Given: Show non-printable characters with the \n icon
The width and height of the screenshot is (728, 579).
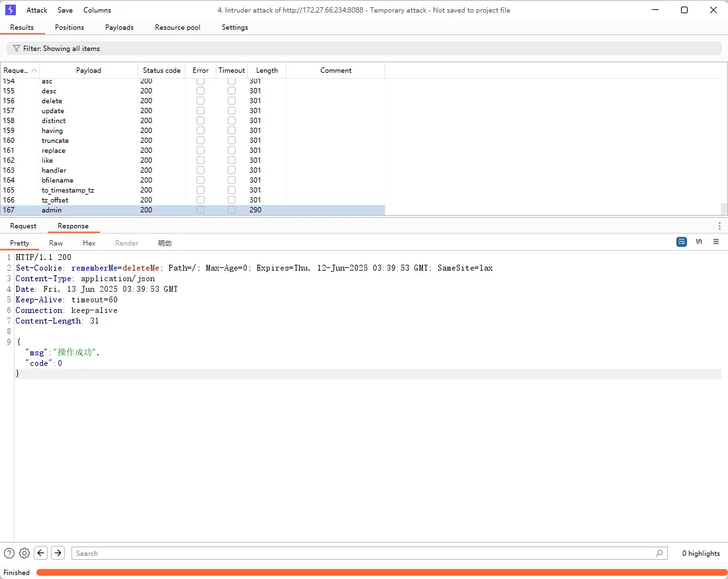Looking at the screenshot, I should pos(699,242).
